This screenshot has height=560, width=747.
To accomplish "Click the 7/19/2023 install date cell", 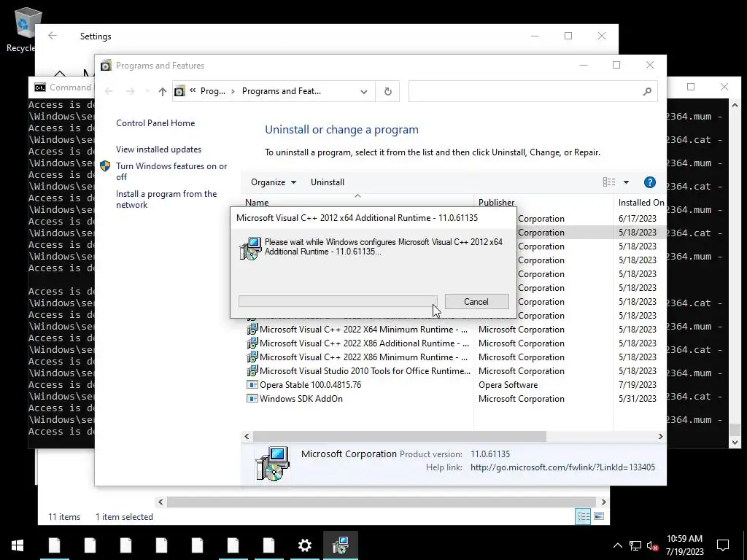I will pos(638,385).
